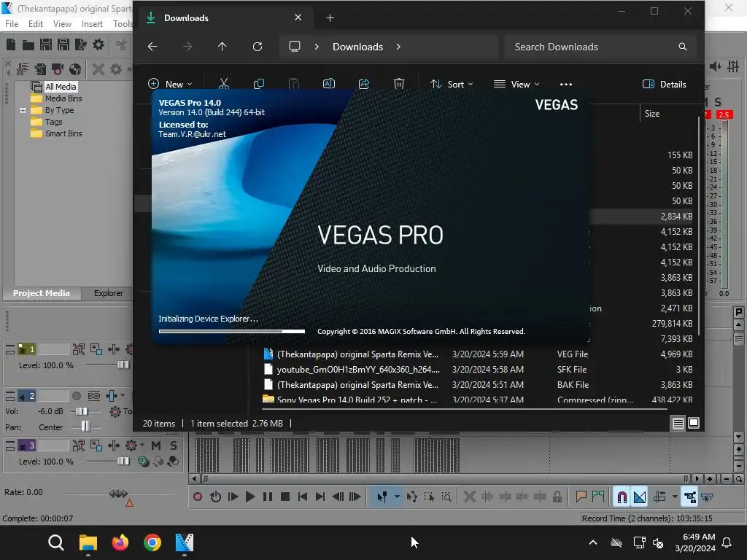Viewport: 747px width, 560px height.
Task: Click track 2 Pan slider handle
Action: [x=85, y=427]
